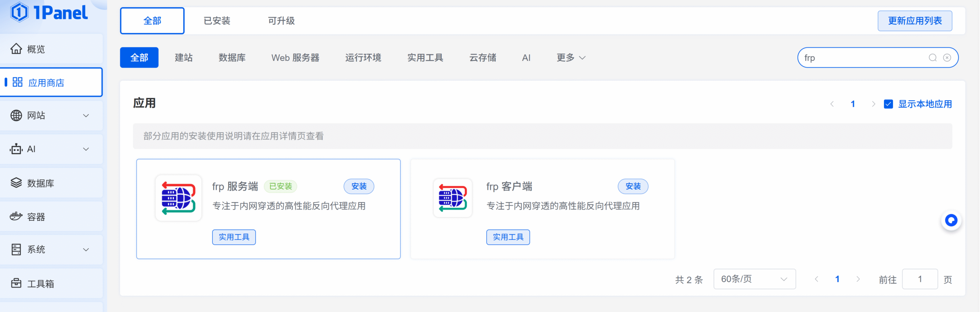Click the 系统 server icon
The height and width of the screenshot is (312, 980).
point(16,249)
